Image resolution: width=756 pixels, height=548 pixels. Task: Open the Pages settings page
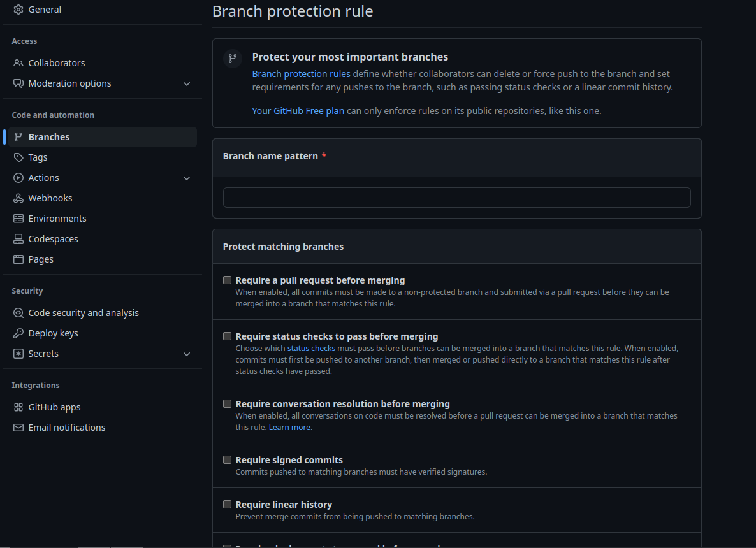point(41,259)
